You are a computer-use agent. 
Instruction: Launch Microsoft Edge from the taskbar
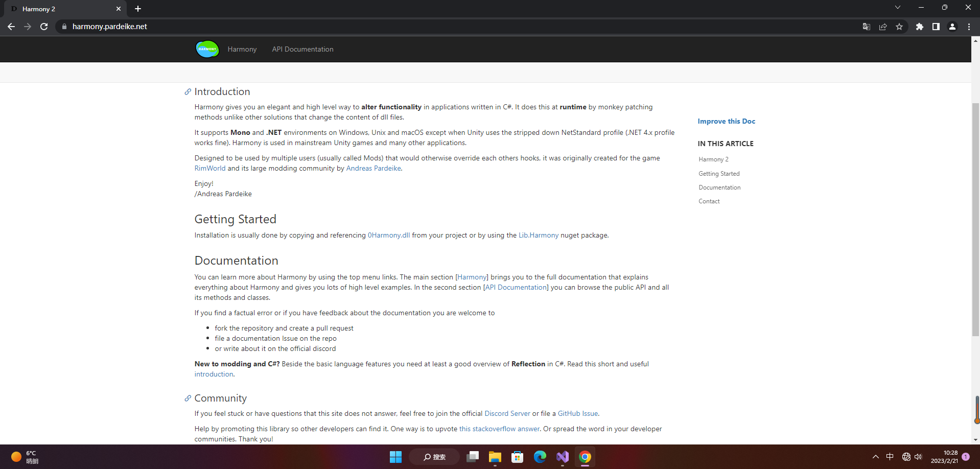(540, 457)
